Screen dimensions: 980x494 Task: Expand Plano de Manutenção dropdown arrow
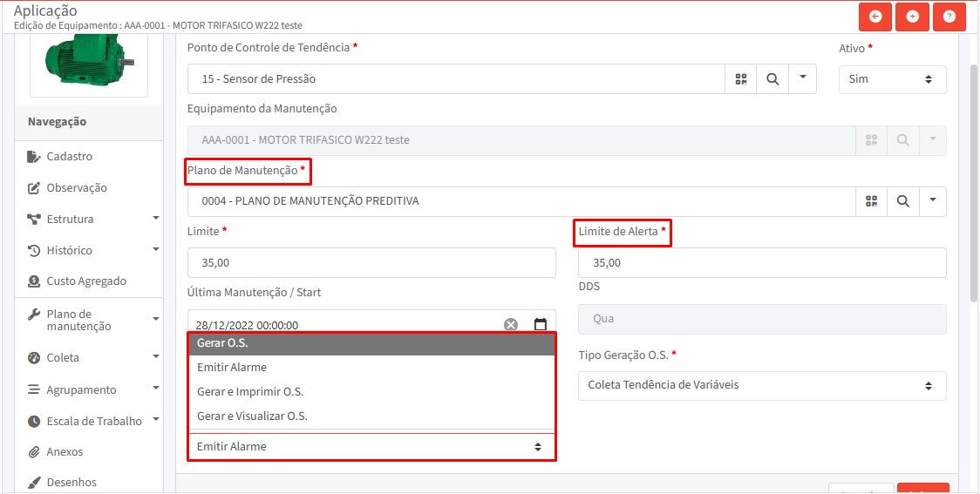(932, 201)
